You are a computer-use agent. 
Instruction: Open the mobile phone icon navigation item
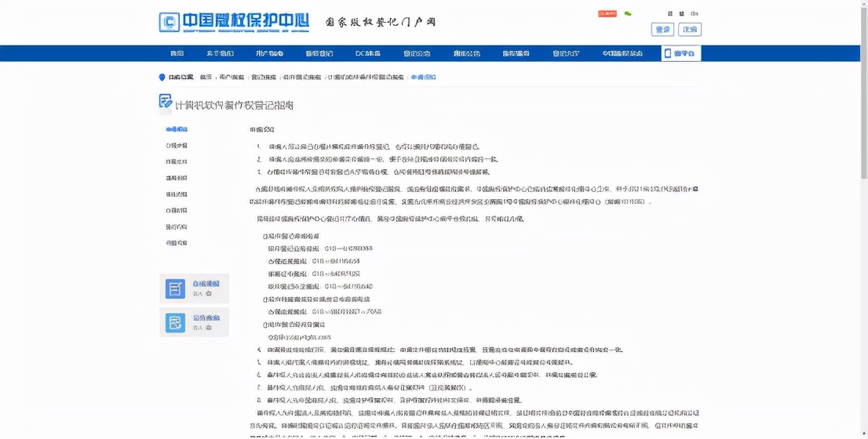(x=681, y=53)
